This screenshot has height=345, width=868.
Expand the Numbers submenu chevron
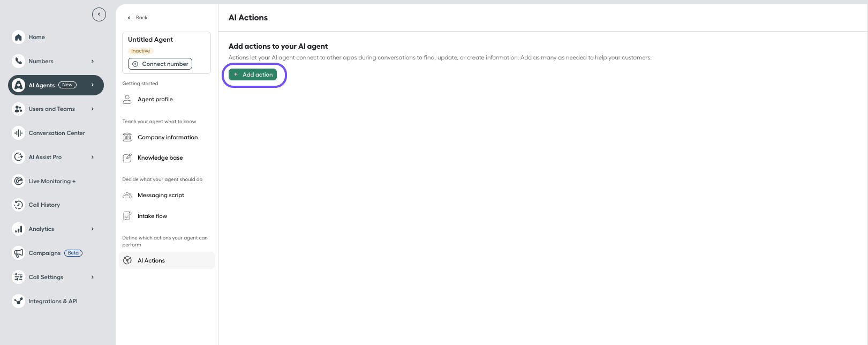[93, 61]
